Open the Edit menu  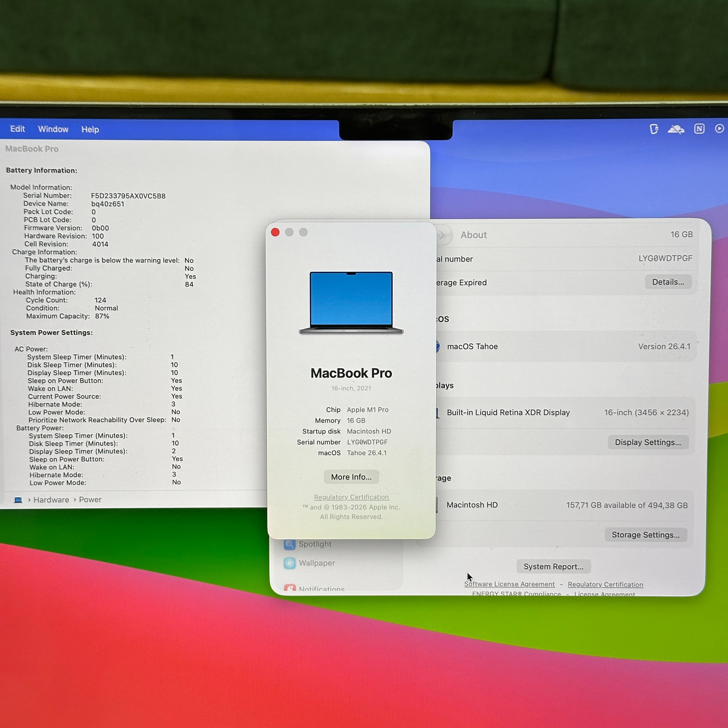[x=18, y=129]
